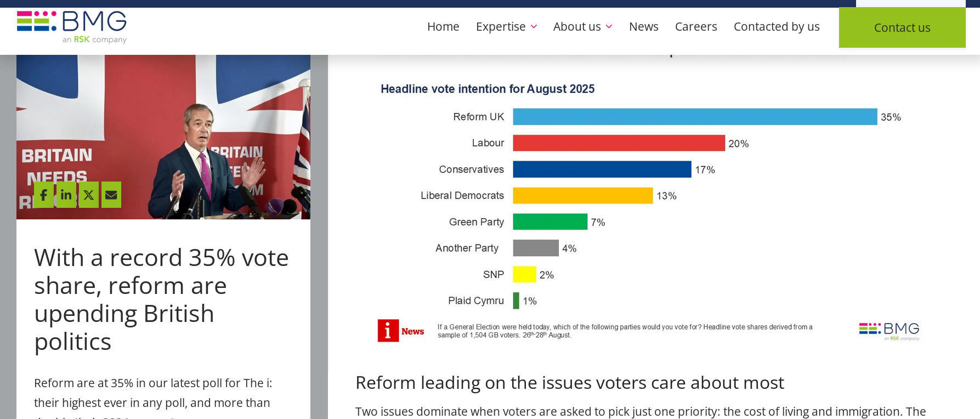Share article on LinkedIn
The image size is (980, 419).
click(66, 195)
